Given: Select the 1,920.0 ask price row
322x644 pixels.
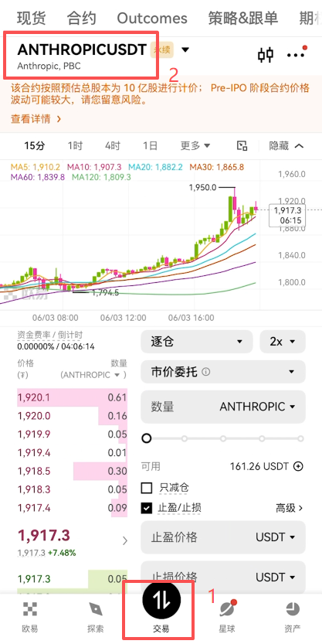Looking at the screenshot, I should 72,416.
